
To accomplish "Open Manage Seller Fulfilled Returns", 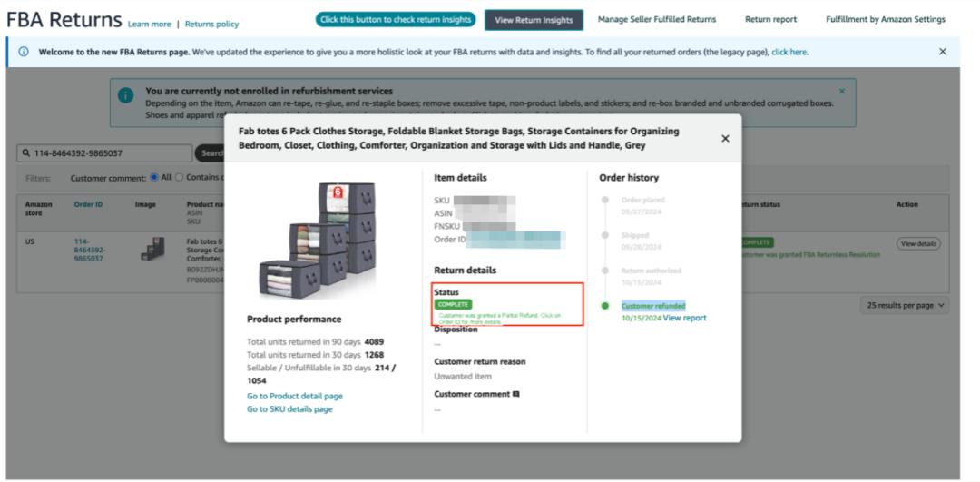I will point(656,19).
